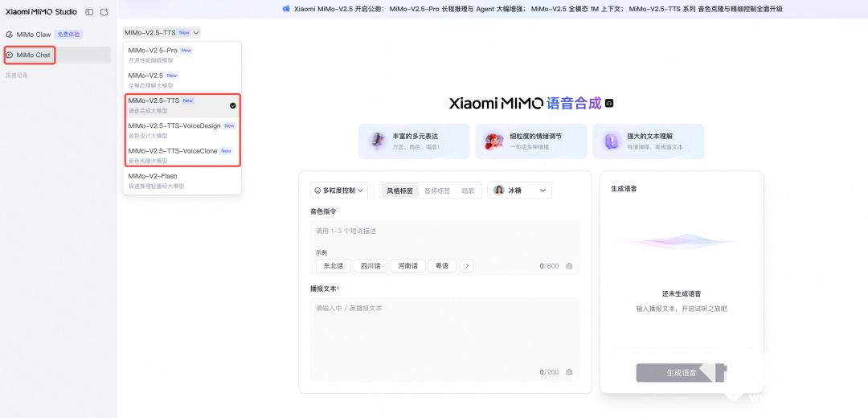Click the clear icon in 音色指令 box

coord(569,266)
